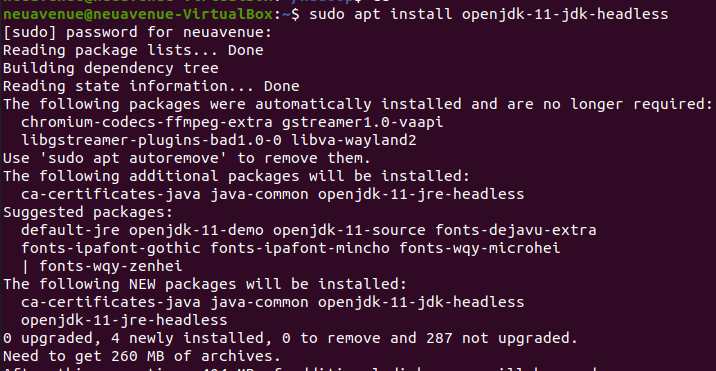Click the neuavenue@neuavenue-VirtualBox prompt text

(138, 14)
